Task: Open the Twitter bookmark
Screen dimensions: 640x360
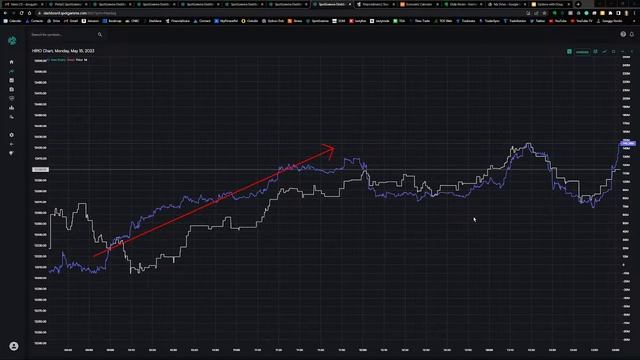Action: click(538, 21)
